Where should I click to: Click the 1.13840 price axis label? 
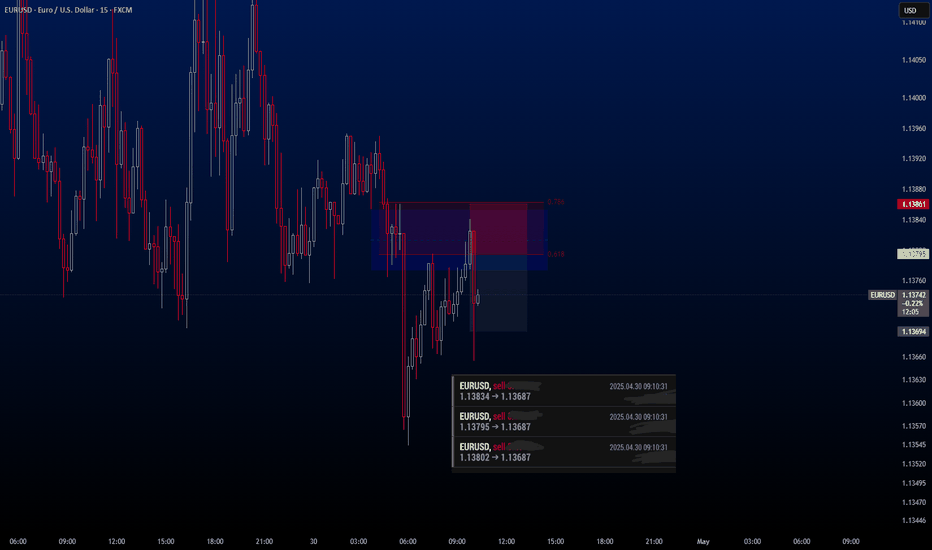click(x=914, y=220)
